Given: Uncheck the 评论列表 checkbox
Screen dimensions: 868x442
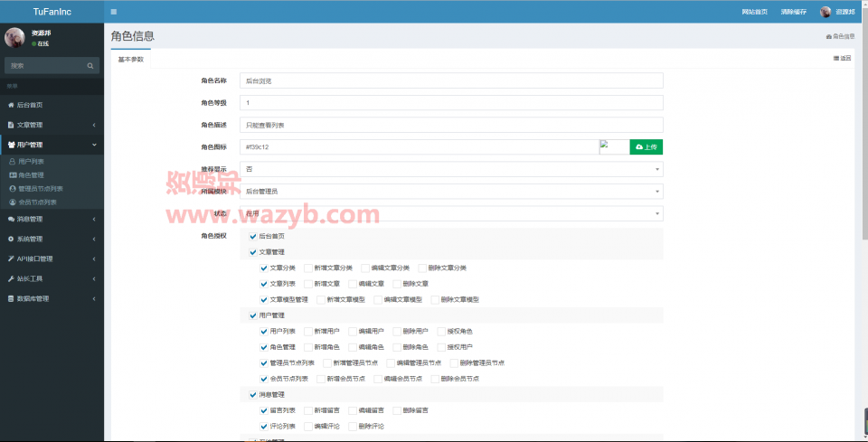Looking at the screenshot, I should (264, 427).
